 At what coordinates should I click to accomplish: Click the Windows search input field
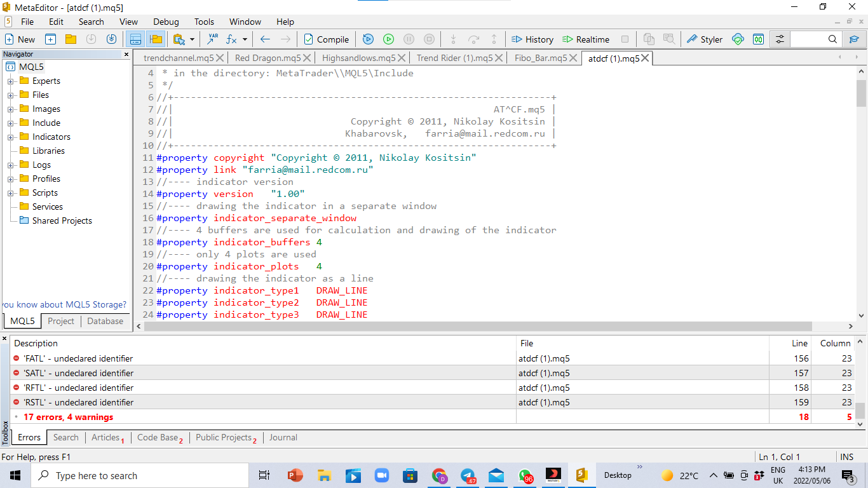140,475
